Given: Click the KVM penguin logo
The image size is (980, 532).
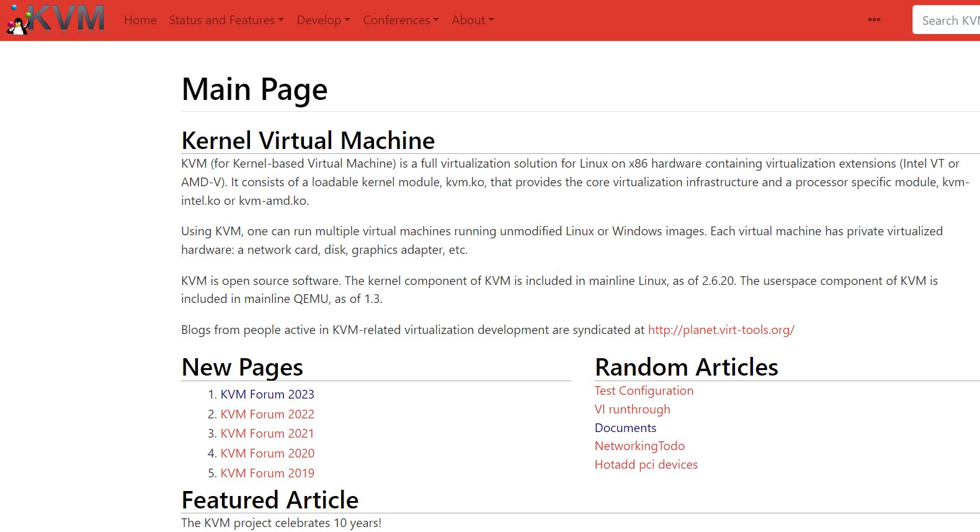Looking at the screenshot, I should [56, 19].
